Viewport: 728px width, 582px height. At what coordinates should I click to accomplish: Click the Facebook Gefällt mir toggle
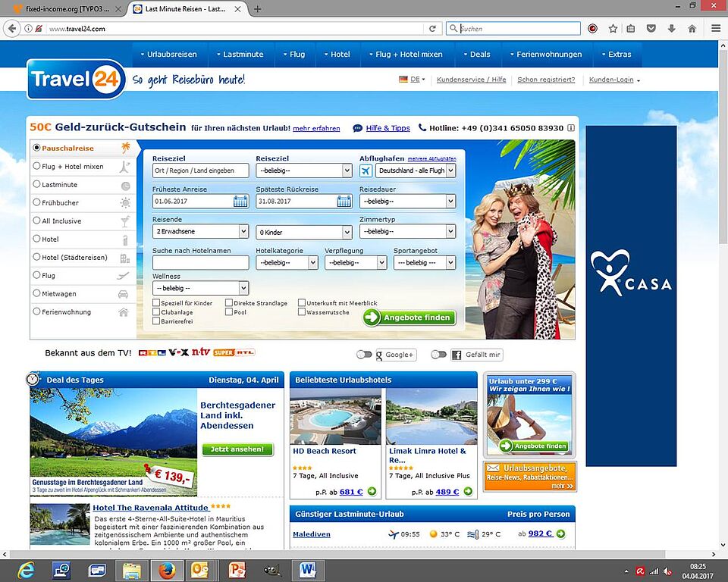point(439,355)
